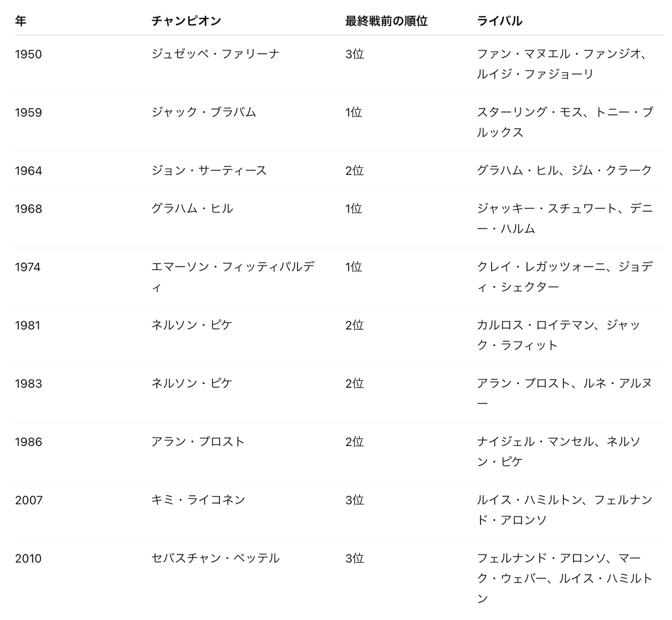The image size is (672, 620).
Task: Click champion name セバスチャン・ベッテル
Action: point(216,558)
